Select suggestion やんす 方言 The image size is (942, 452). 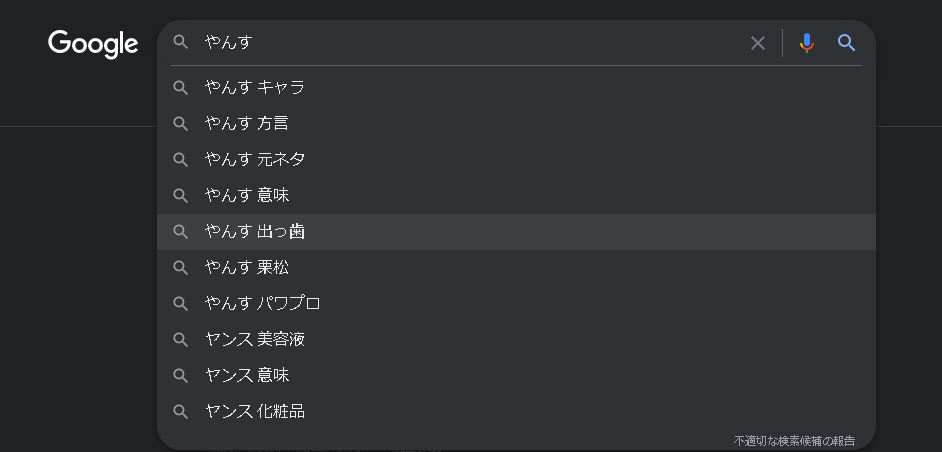[x=516, y=124]
